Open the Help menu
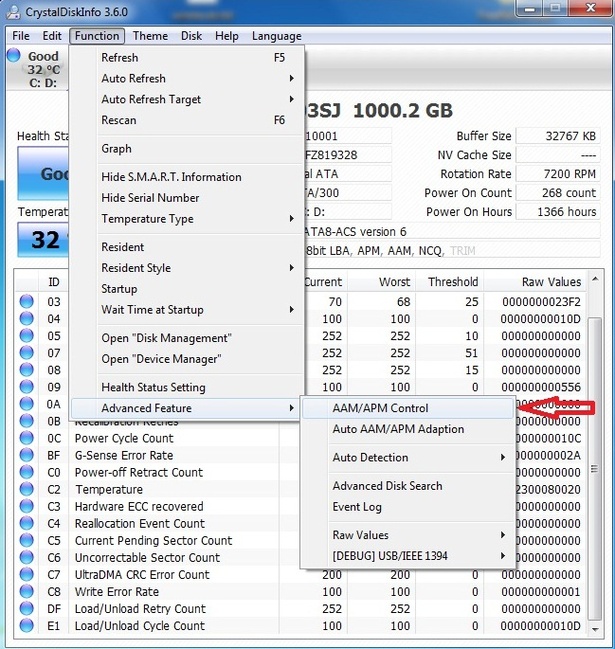Image resolution: width=615 pixels, height=649 pixels. (226, 36)
